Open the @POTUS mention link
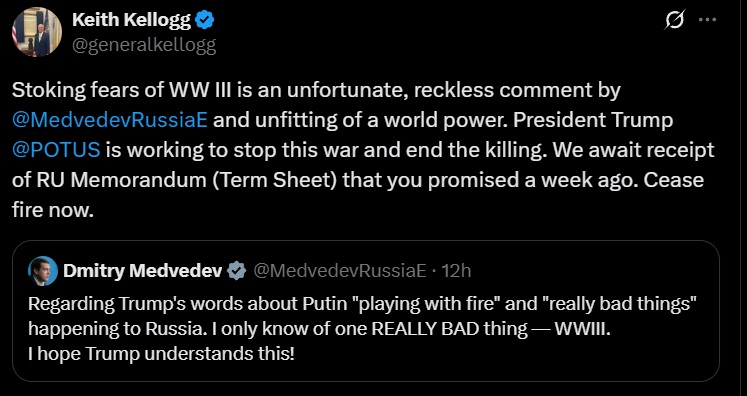Screen dimensions: 747x396 click(56, 150)
